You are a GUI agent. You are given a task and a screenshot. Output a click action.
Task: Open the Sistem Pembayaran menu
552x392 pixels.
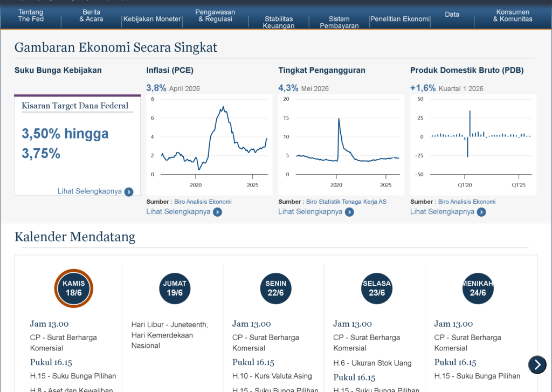tap(339, 22)
